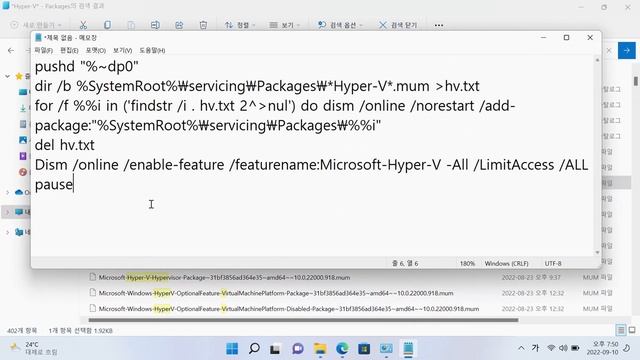Click the Notepad vertical scrollbar up arrow

point(598,60)
